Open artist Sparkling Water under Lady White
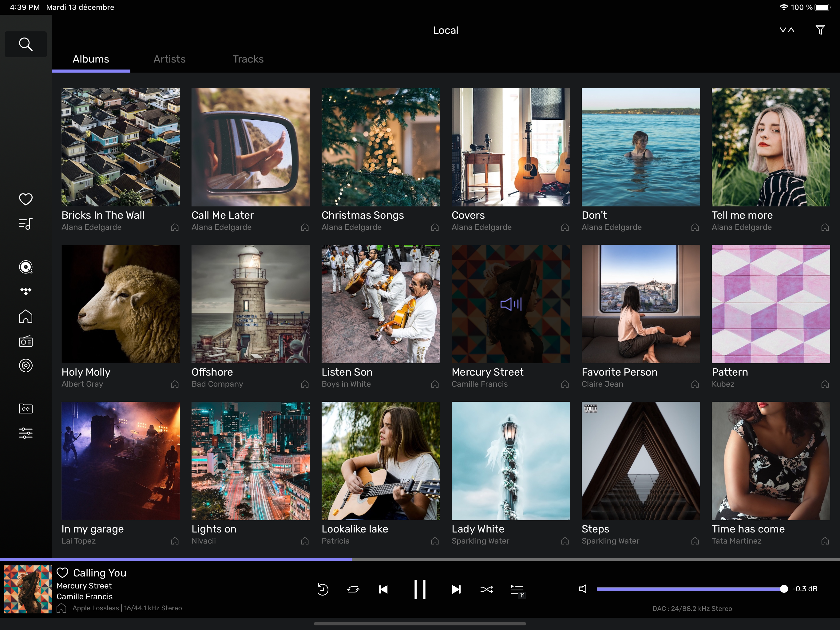The image size is (840, 630). pos(480,541)
